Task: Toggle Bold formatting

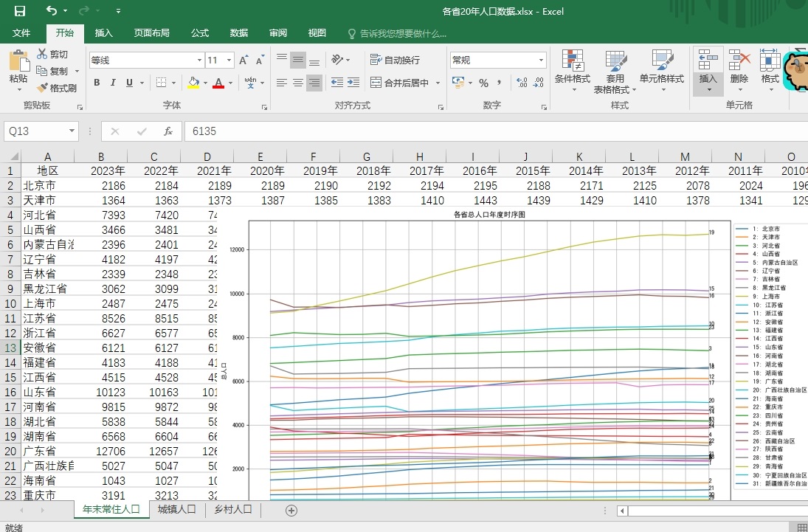Action: (96, 83)
